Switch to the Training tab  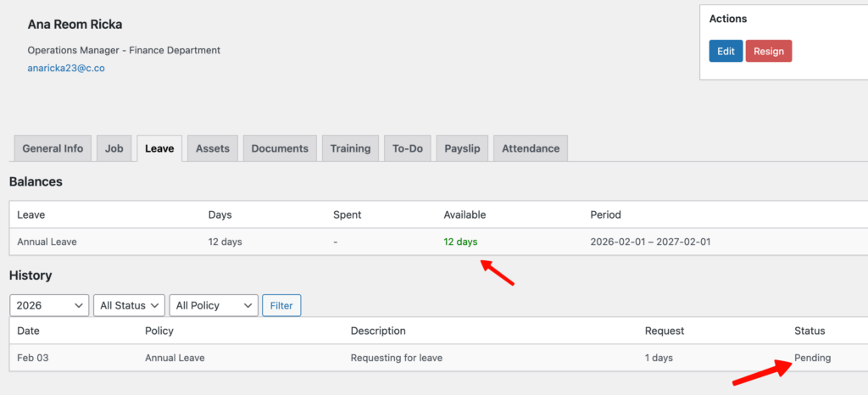(350, 148)
